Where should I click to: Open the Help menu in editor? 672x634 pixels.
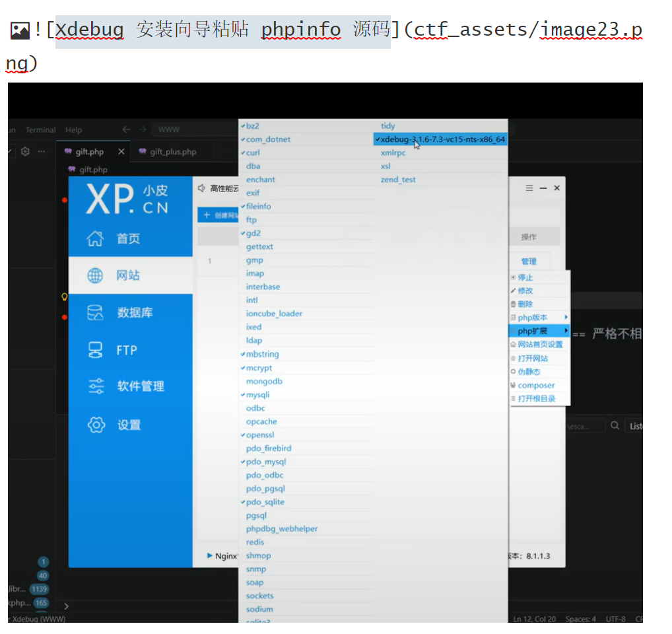73,129
